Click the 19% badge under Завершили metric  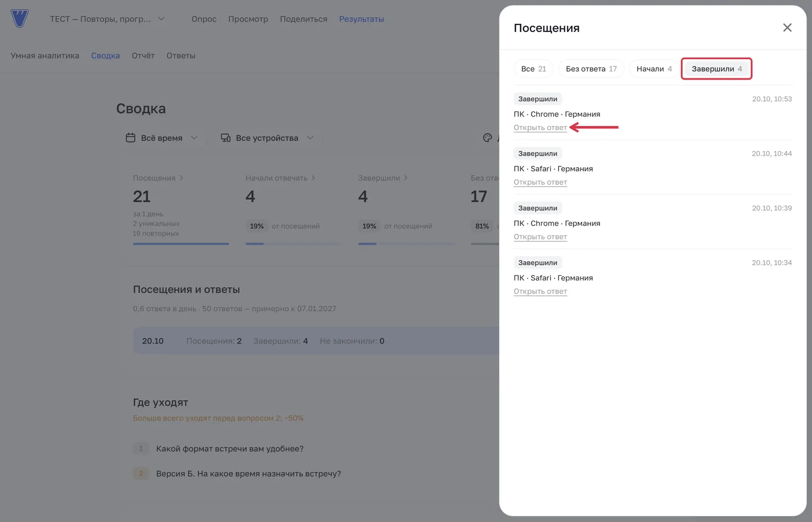[x=369, y=226]
